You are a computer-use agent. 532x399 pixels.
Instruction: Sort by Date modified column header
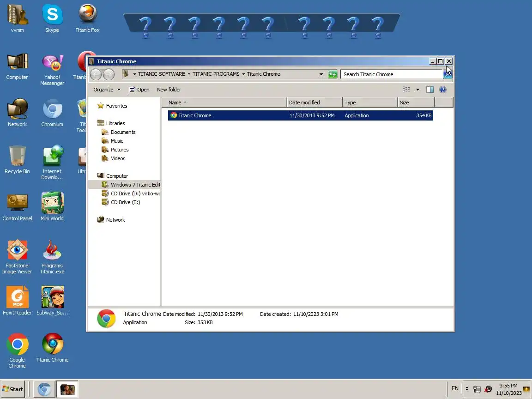314,103
